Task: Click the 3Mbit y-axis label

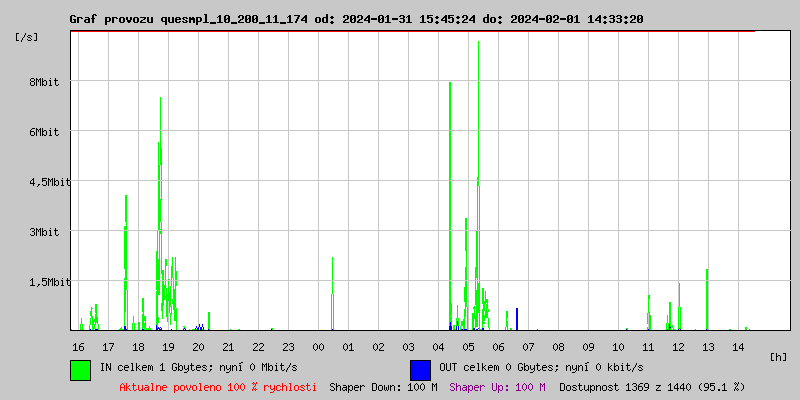Action: tap(45, 232)
